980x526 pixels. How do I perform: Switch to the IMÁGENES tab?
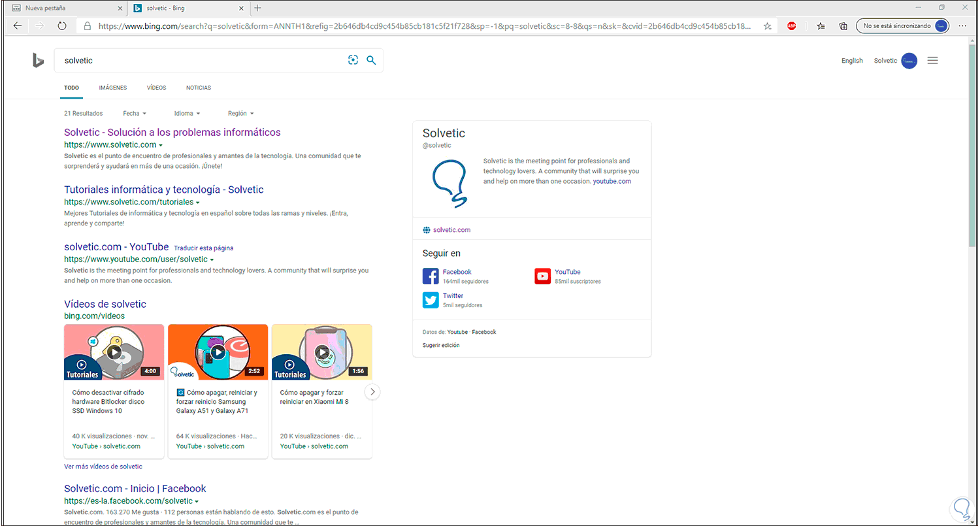[x=113, y=88]
